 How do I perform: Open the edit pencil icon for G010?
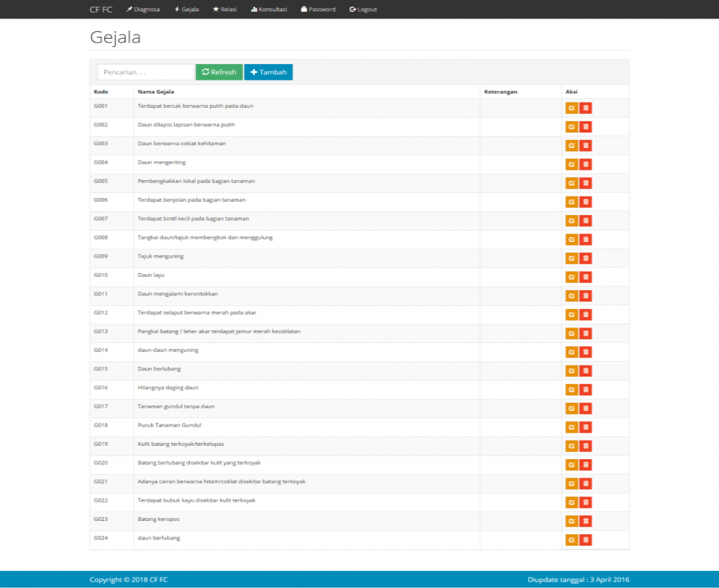(x=572, y=277)
